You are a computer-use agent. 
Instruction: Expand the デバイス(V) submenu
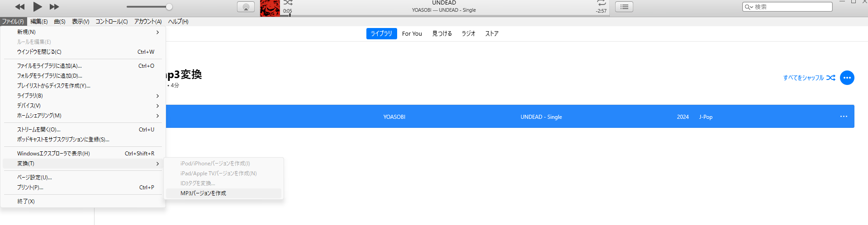[x=84, y=106]
